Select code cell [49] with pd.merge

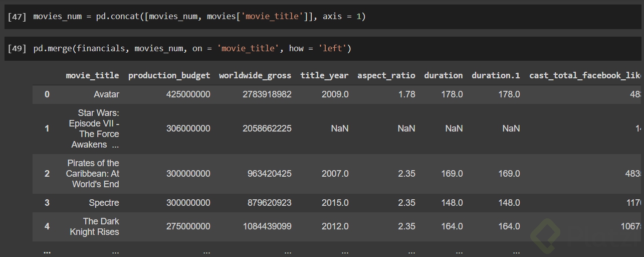[324, 48]
